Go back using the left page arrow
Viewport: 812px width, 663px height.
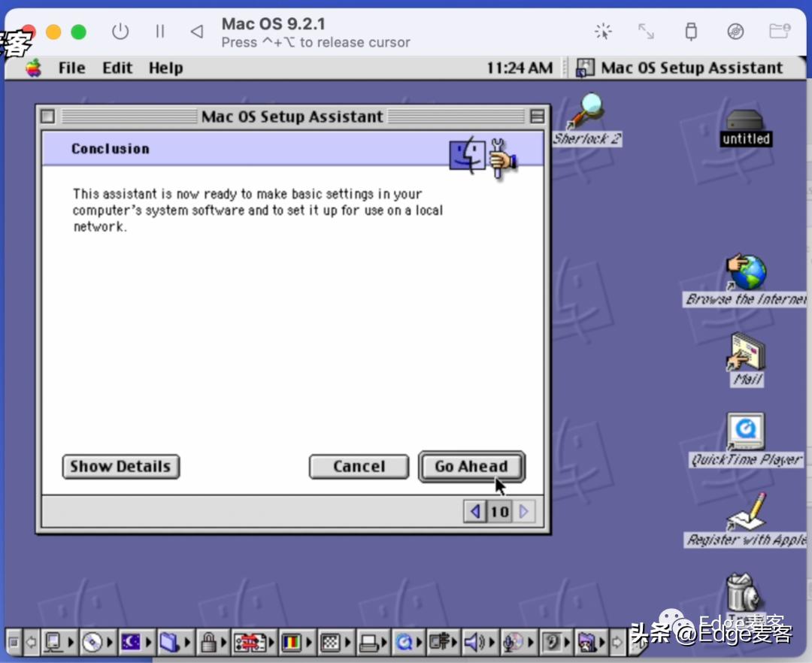coord(474,512)
